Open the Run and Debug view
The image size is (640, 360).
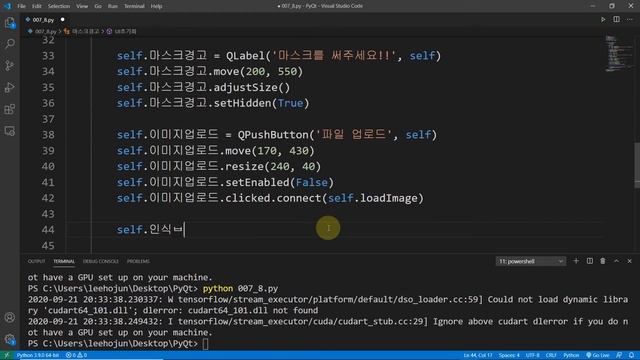(x=10, y=87)
